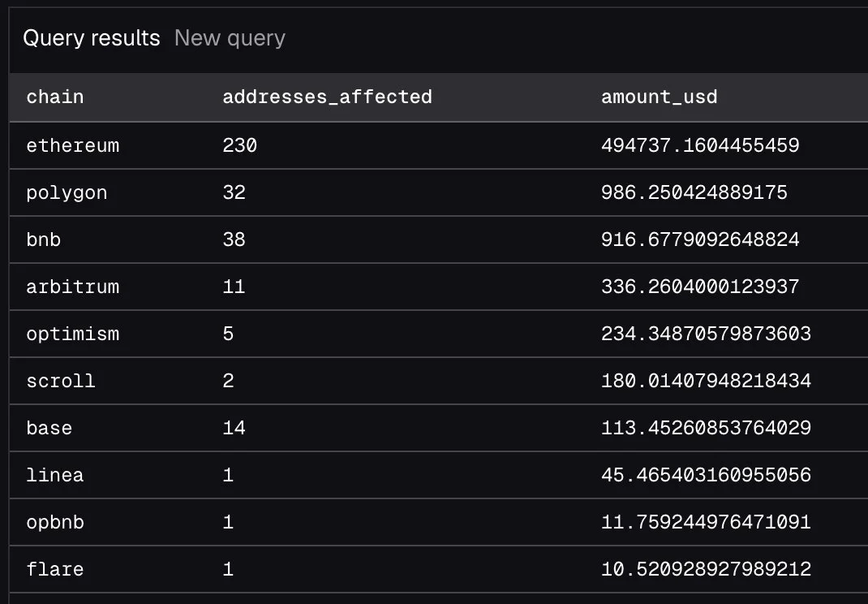Click the 11 addresses value for arbitrum
The width and height of the screenshot is (868, 604).
point(234,287)
